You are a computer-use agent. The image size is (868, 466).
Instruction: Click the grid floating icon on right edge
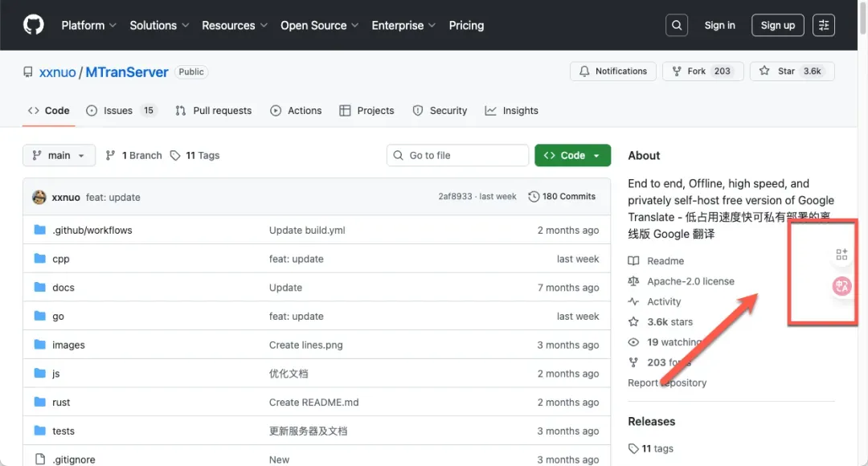(841, 255)
